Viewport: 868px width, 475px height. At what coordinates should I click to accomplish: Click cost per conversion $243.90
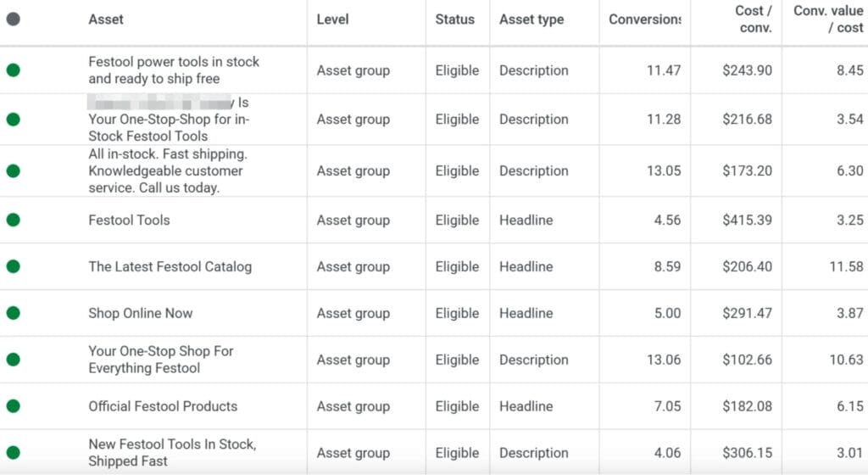click(x=747, y=70)
